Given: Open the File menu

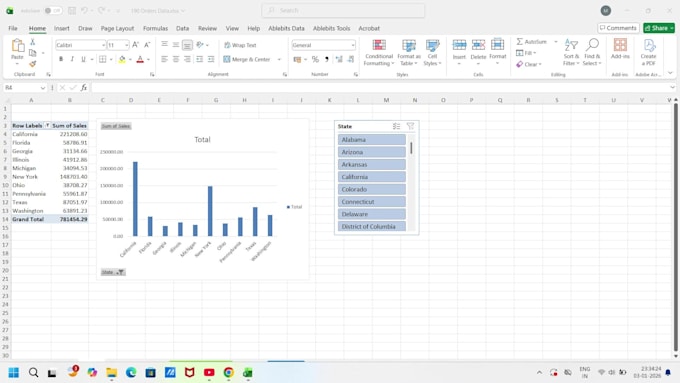Looking at the screenshot, I should (13, 28).
